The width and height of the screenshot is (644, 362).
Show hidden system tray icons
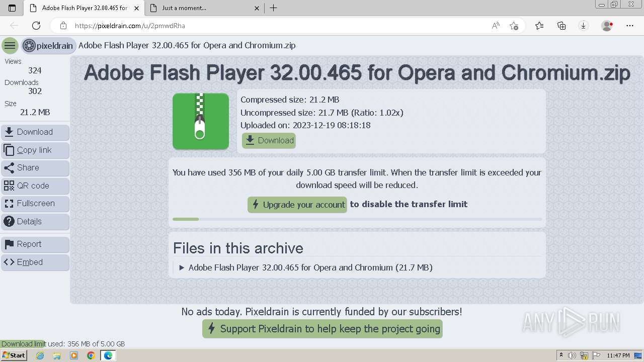point(561,355)
